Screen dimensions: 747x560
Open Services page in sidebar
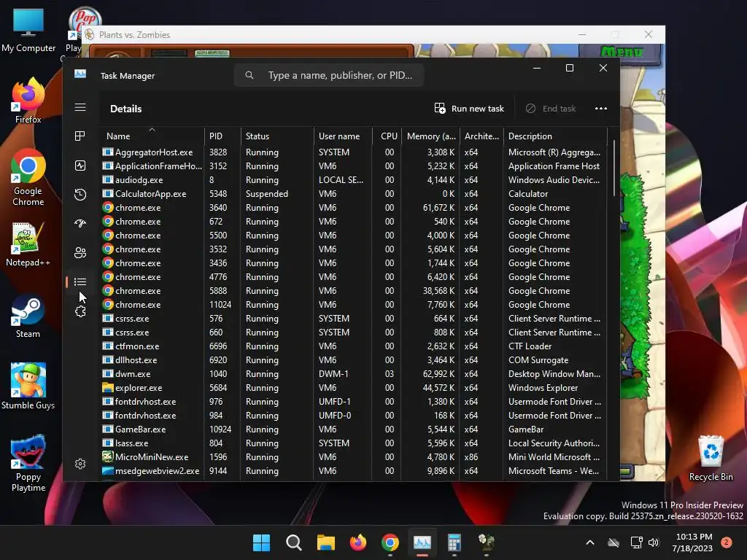click(x=80, y=311)
